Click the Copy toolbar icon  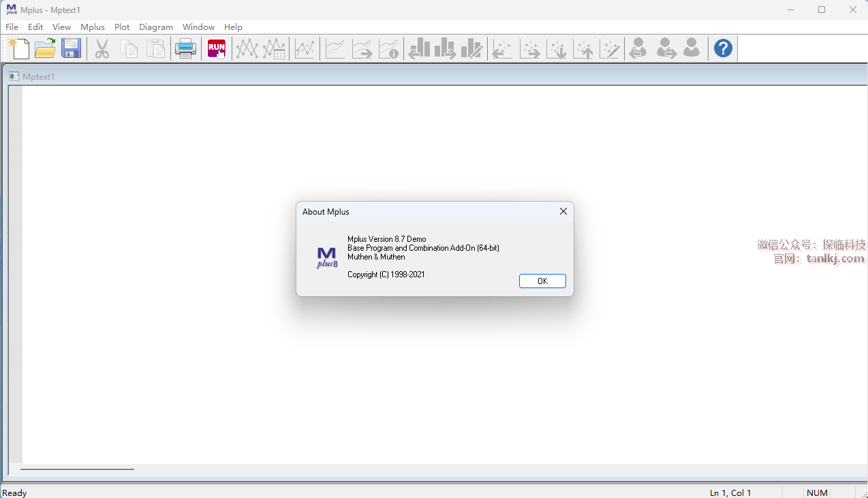(129, 48)
